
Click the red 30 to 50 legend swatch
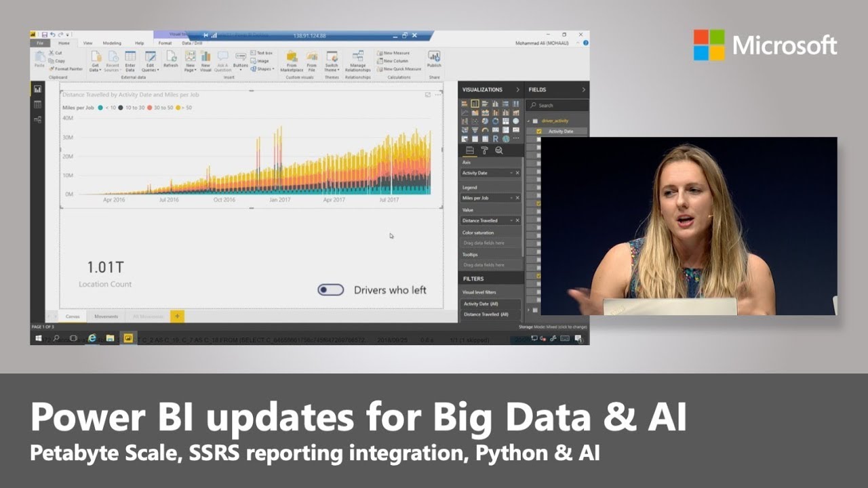[151, 108]
